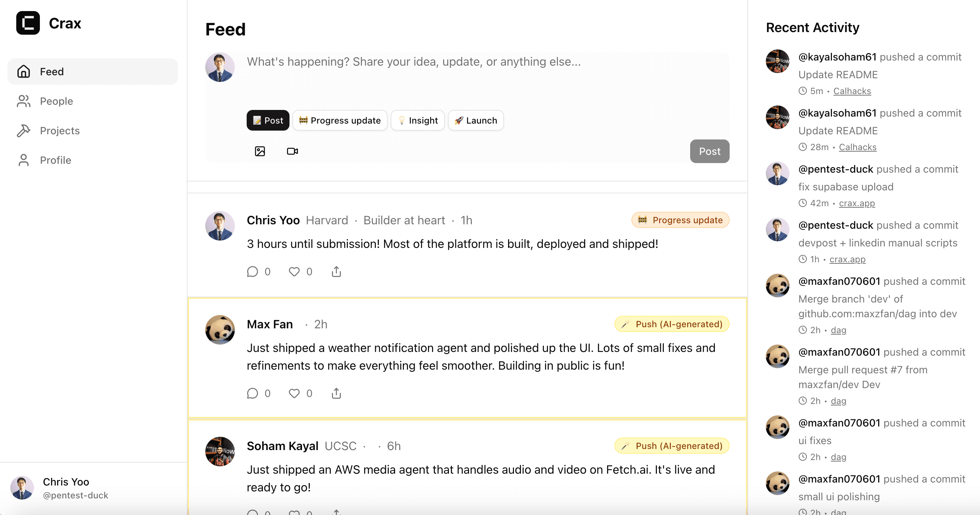Click the image upload icon in composer
980x515 pixels.
[260, 151]
